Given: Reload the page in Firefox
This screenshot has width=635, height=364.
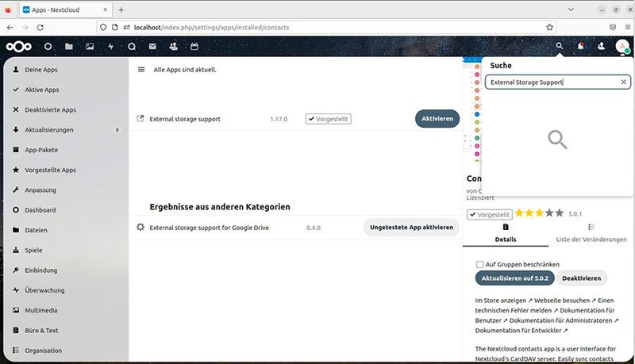Looking at the screenshot, I should point(40,28).
